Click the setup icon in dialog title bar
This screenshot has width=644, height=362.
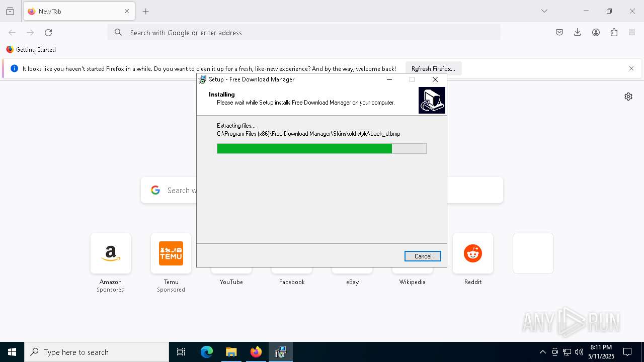(202, 79)
